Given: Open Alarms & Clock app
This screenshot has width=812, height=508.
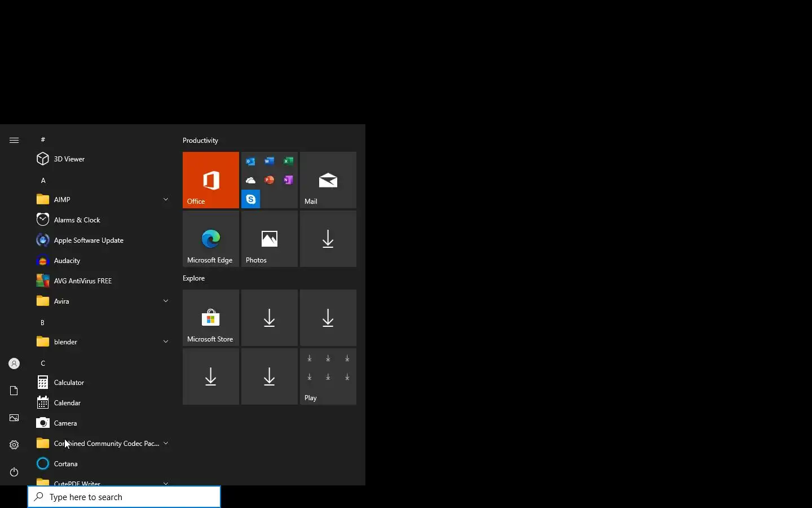Looking at the screenshot, I should coord(101,220).
